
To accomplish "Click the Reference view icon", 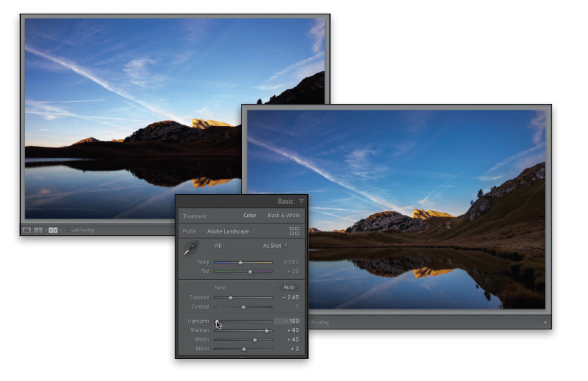I will 39,230.
